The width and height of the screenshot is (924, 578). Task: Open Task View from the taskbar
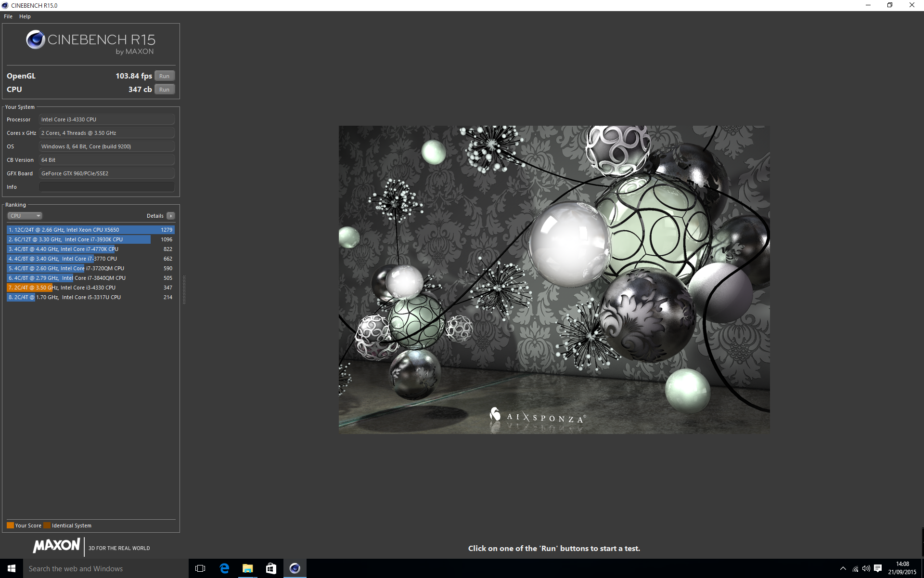tap(200, 568)
